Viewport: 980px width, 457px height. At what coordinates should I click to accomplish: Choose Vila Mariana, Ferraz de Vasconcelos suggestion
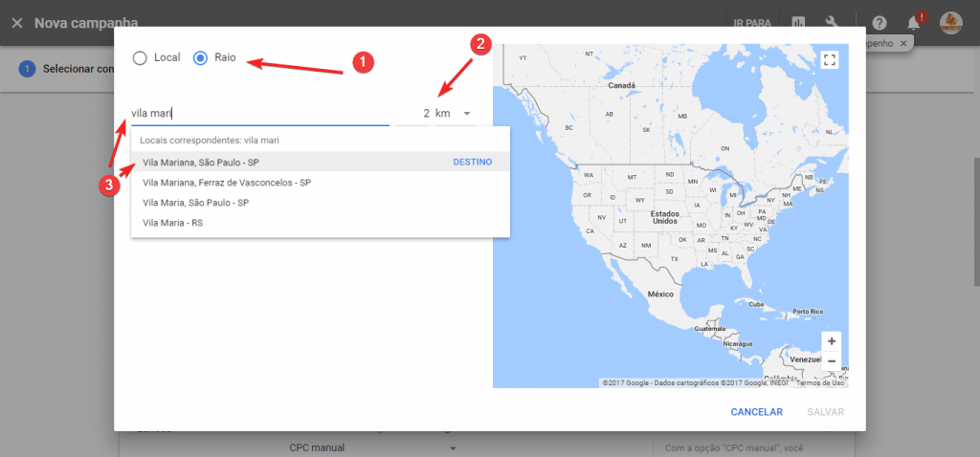(x=227, y=183)
